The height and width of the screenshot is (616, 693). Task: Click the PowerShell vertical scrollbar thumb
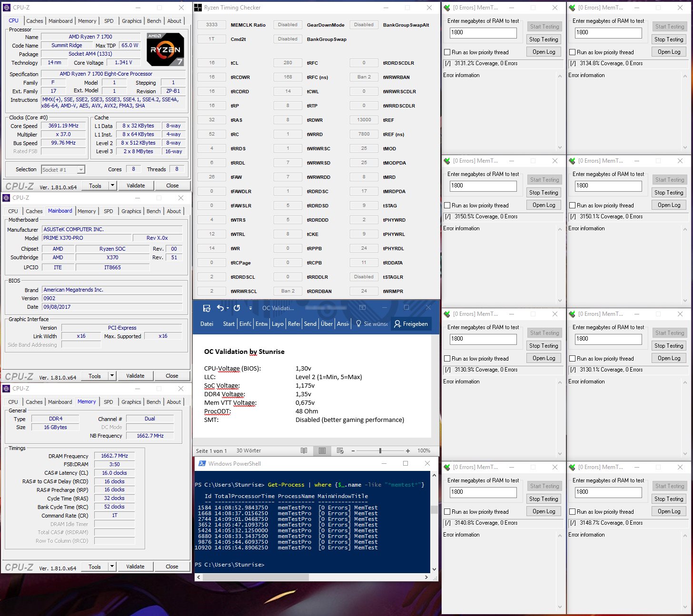coord(434,510)
